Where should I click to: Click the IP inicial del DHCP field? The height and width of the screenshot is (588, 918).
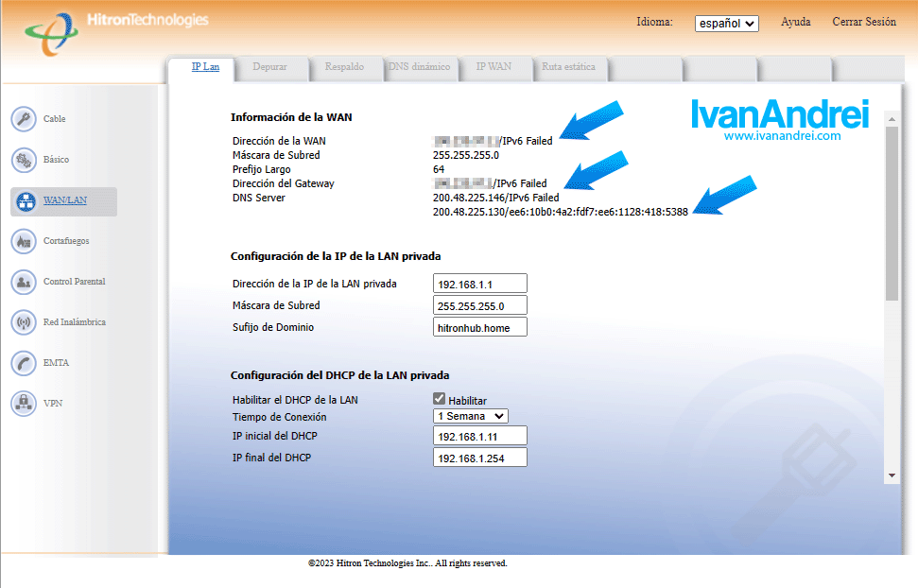[x=479, y=436]
